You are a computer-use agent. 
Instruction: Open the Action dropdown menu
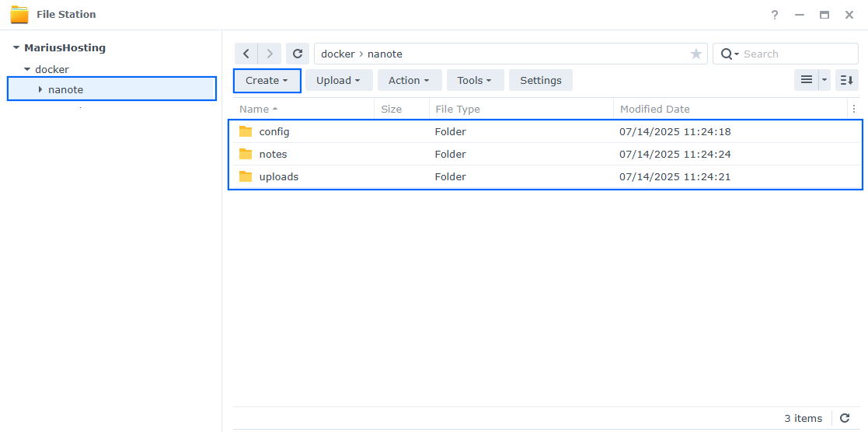point(410,80)
